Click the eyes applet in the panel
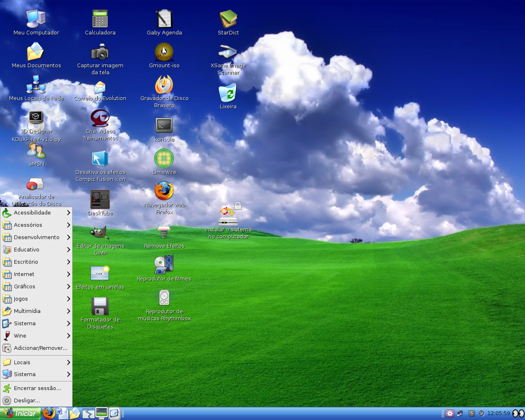Image resolution: width=525 pixels, height=420 pixels. [518, 413]
